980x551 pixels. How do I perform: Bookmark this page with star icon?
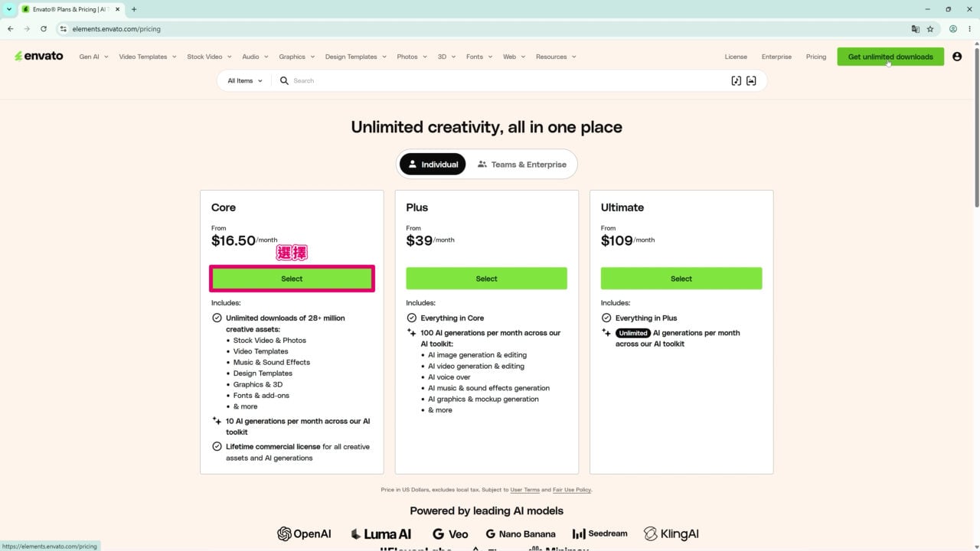(930, 29)
